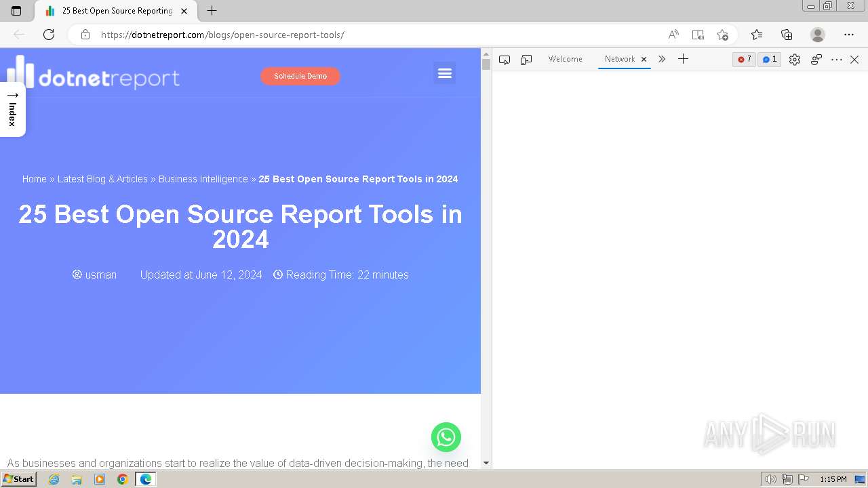
Task: Close the DevTools panel
Action: pyautogui.click(x=854, y=60)
